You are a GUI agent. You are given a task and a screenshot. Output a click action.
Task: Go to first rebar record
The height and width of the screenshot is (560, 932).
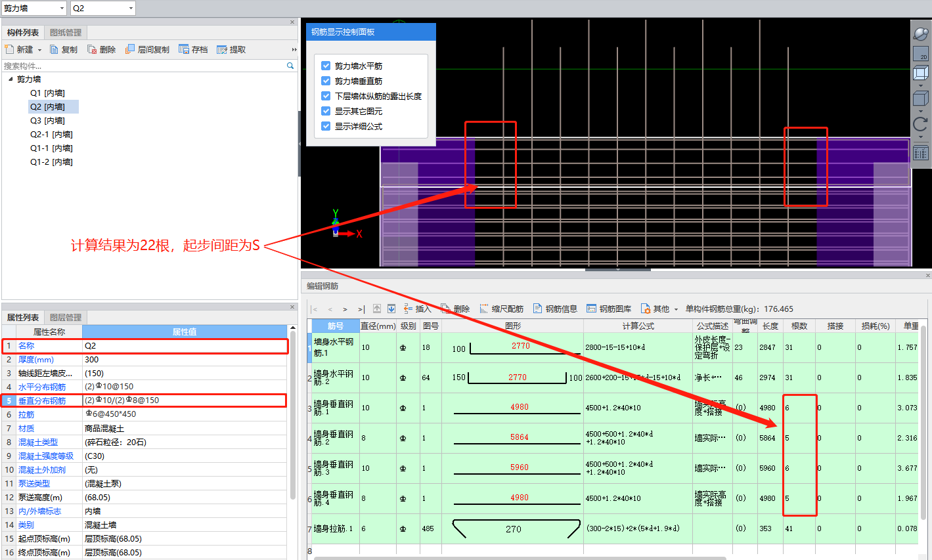[x=315, y=309]
